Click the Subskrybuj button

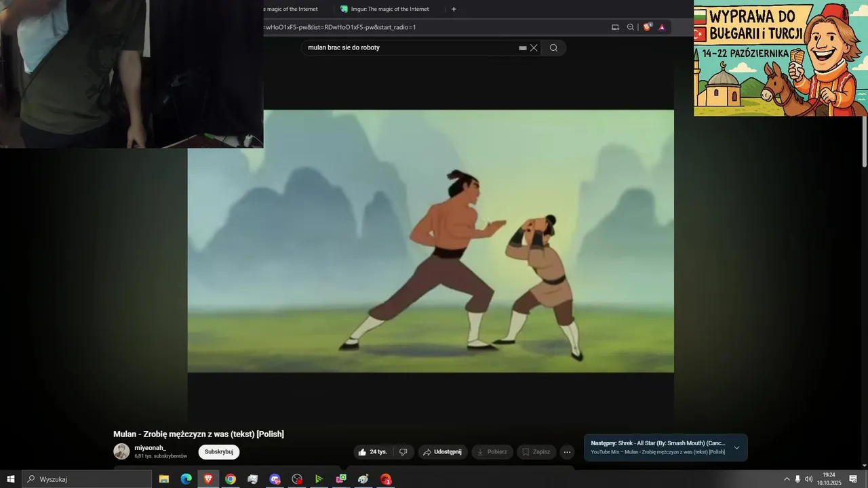pos(219,452)
